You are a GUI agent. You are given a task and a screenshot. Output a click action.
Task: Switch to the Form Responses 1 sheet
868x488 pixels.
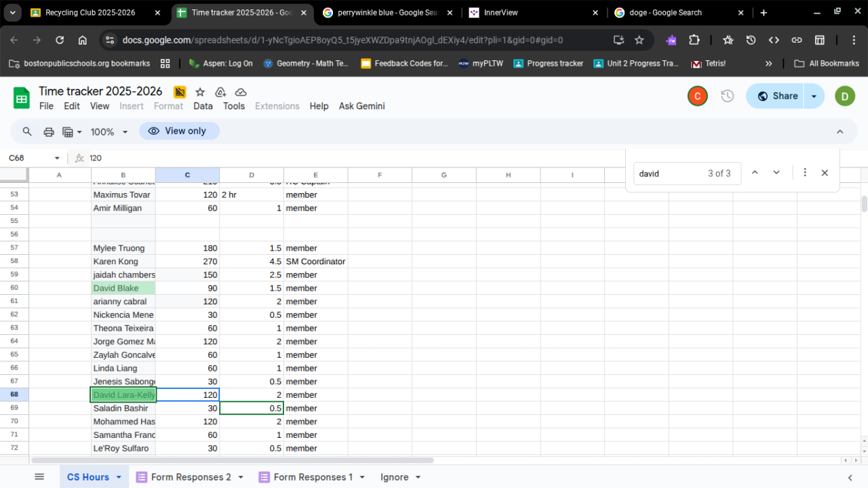[x=313, y=477]
